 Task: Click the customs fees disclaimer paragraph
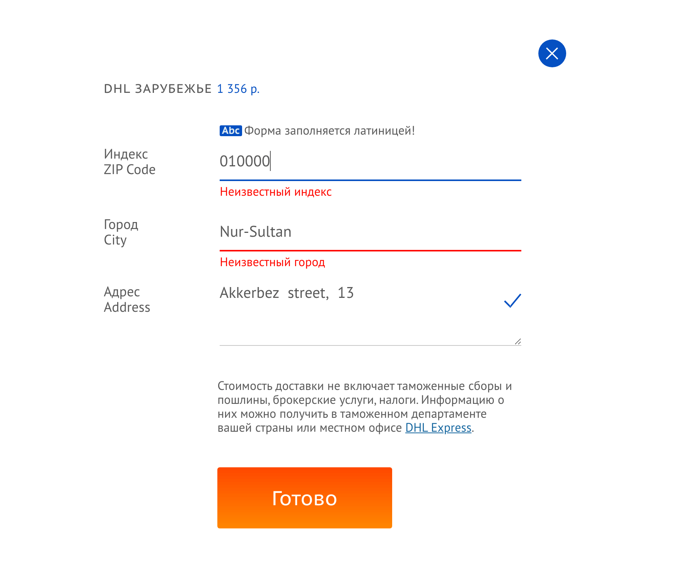(365, 407)
